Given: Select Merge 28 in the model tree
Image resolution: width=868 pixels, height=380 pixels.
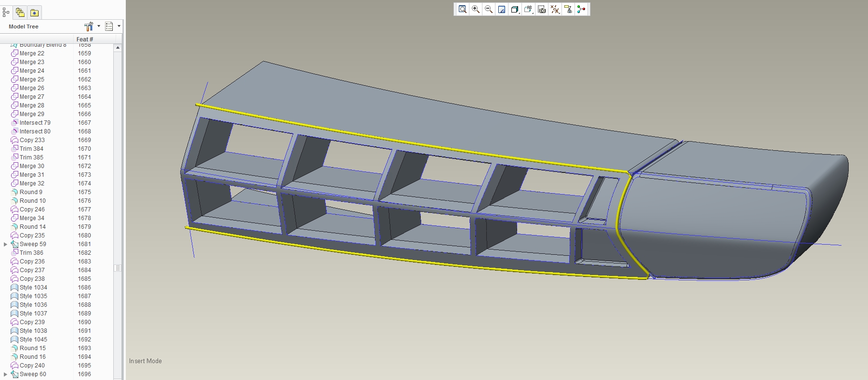Looking at the screenshot, I should pos(32,105).
